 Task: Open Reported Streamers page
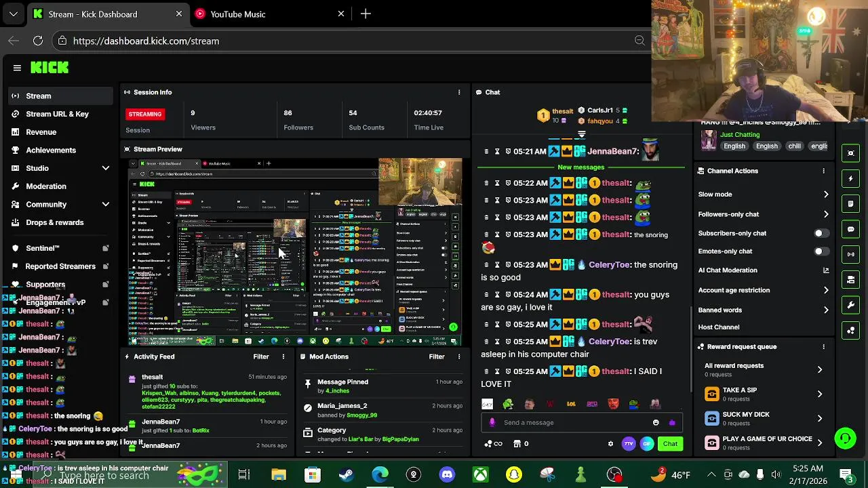coord(61,266)
